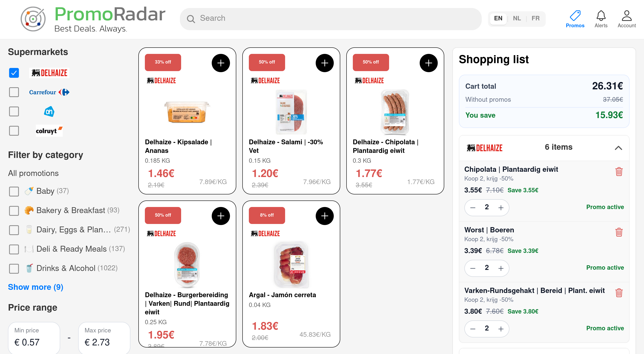Expand more categories with Show more (9)
The image size is (644, 354).
point(35,287)
